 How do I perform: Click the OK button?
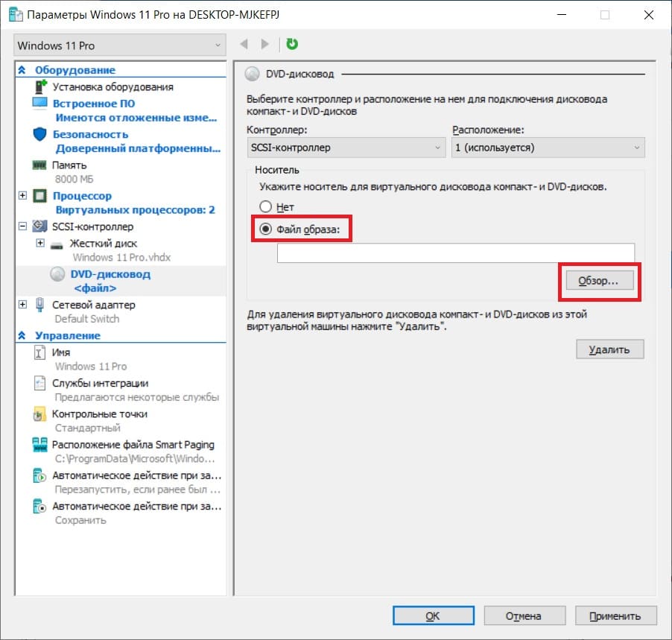pyautogui.click(x=434, y=616)
